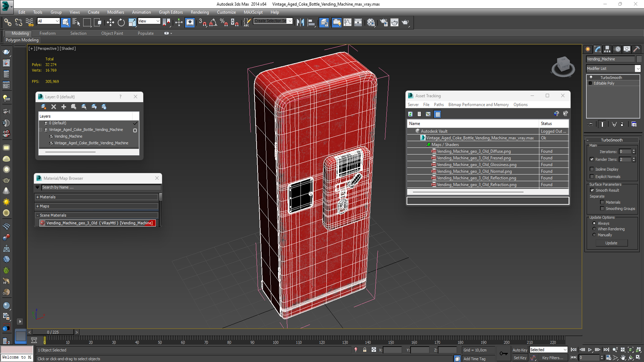
Task: Open the Select and Link tool
Action: 8,22
